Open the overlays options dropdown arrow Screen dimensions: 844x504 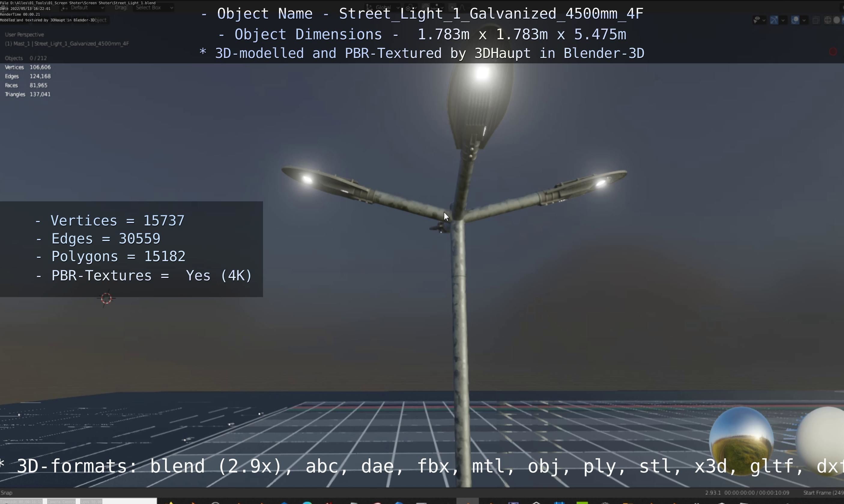(x=804, y=20)
